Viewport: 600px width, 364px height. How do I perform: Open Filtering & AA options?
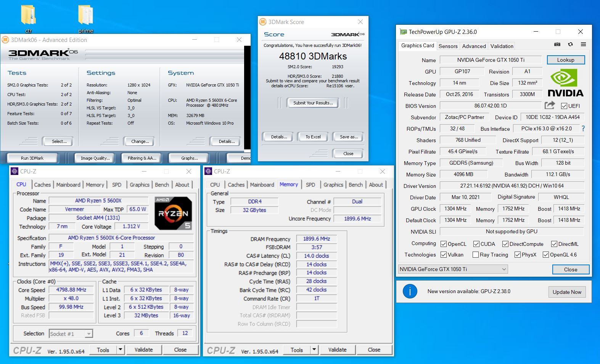(142, 158)
